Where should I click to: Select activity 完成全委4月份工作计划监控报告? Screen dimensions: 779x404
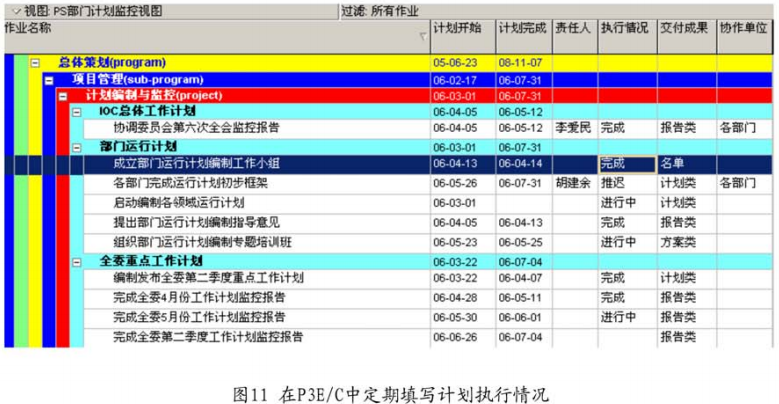[199, 298]
